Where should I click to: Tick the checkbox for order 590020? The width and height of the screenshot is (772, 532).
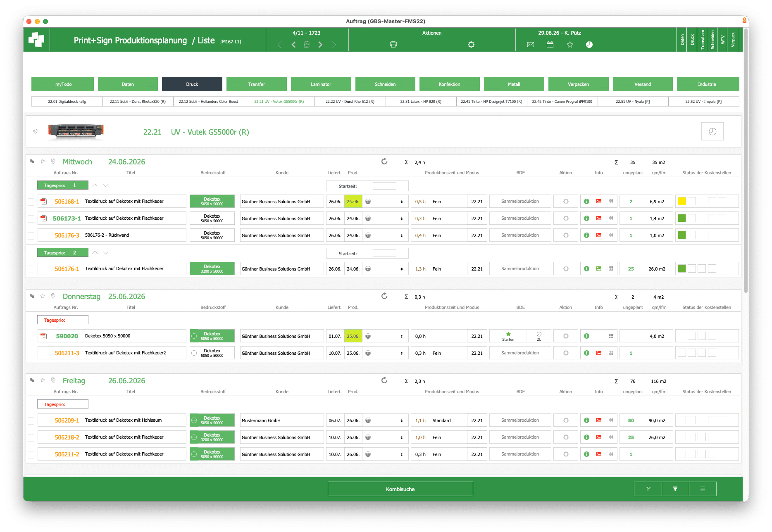point(31,337)
